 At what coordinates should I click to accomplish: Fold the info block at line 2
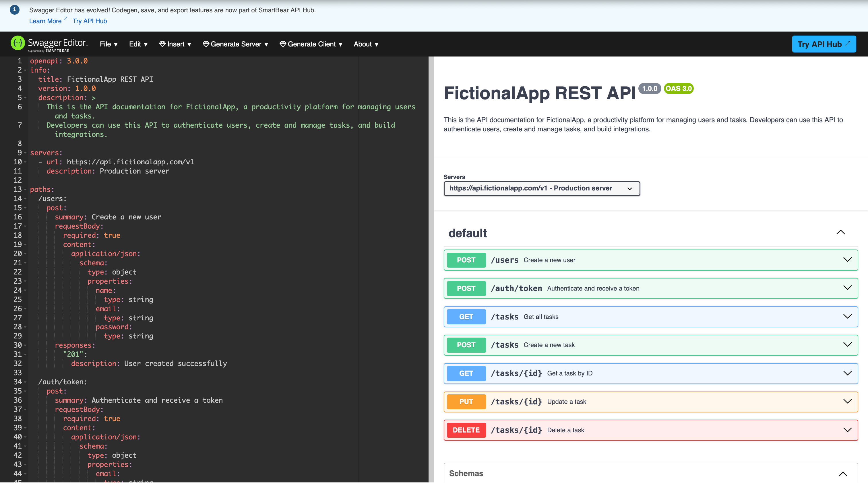tap(25, 70)
